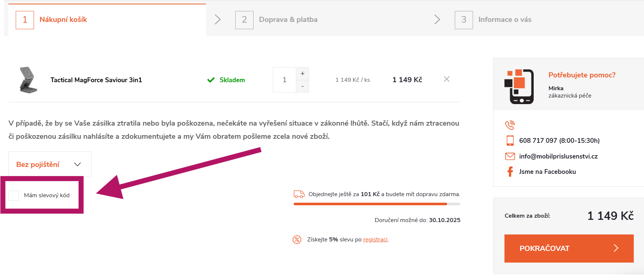The height and width of the screenshot is (275, 644).
Task: Open the 'Informace o vás' step
Action: 504,20
